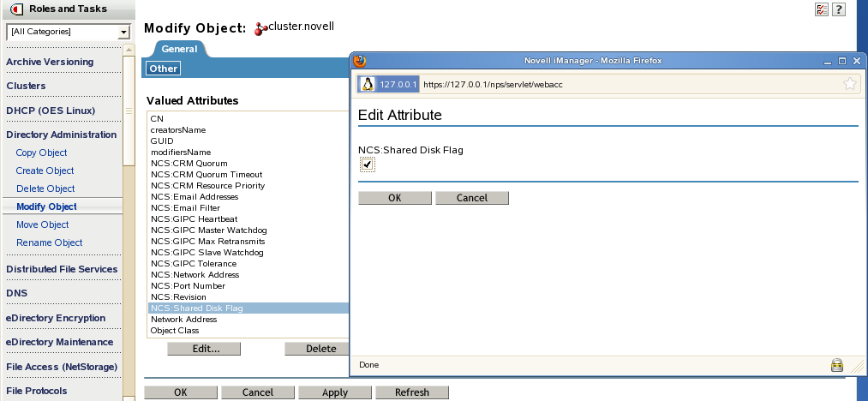Switch to the General tab
Image resolution: width=868 pixels, height=401 pixels.
click(179, 50)
